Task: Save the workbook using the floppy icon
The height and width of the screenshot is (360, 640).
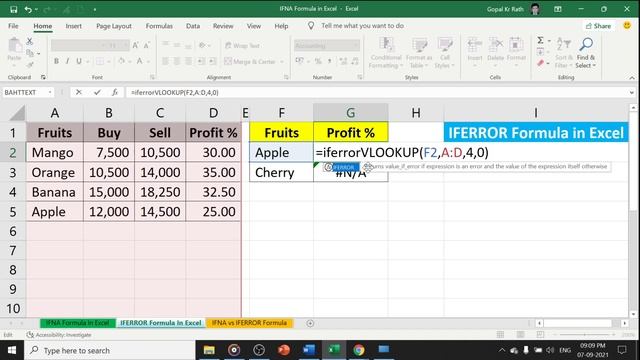Action: 13,9
